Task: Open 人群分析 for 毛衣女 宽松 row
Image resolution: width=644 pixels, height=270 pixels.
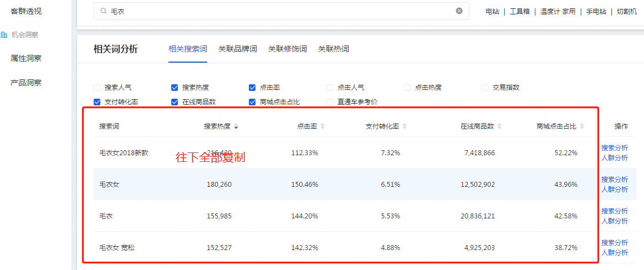Action: pyautogui.click(x=615, y=252)
